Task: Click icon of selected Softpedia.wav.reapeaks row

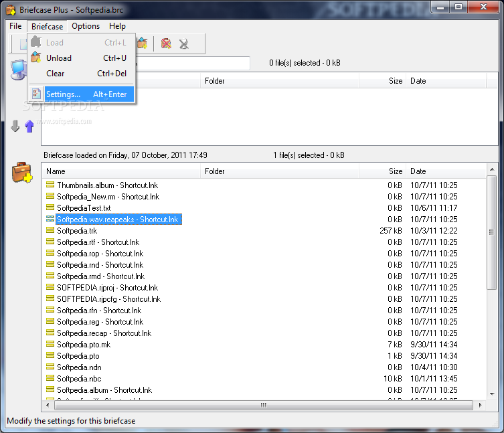Action: 50,219
